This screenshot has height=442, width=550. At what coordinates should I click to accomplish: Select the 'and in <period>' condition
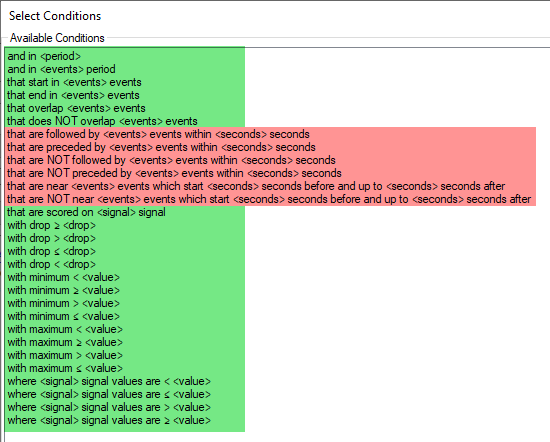[x=44, y=56]
